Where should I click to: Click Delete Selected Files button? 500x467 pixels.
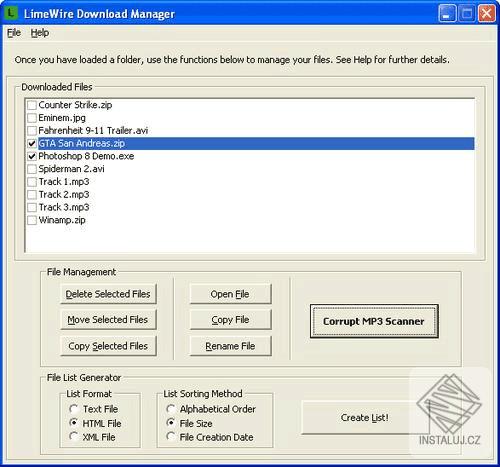coord(108,294)
